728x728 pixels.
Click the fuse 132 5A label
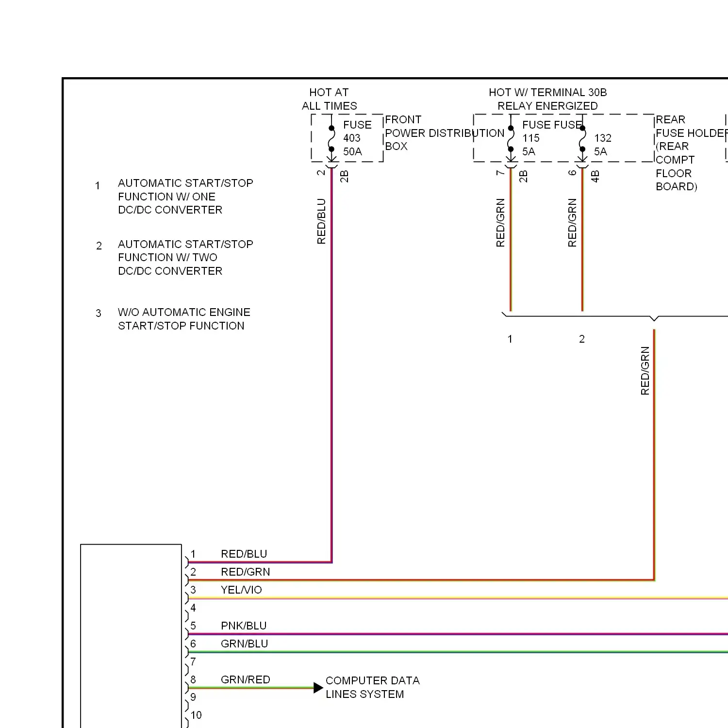602,145
